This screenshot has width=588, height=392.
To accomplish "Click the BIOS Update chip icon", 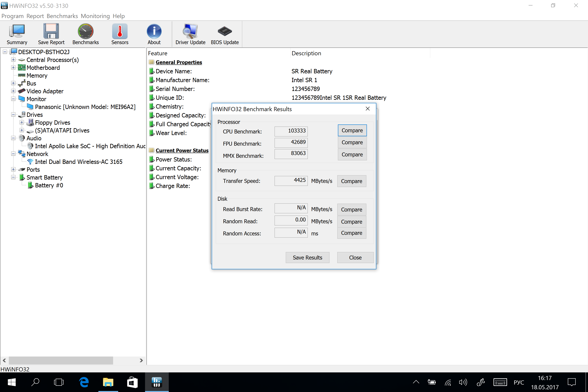I will (224, 31).
